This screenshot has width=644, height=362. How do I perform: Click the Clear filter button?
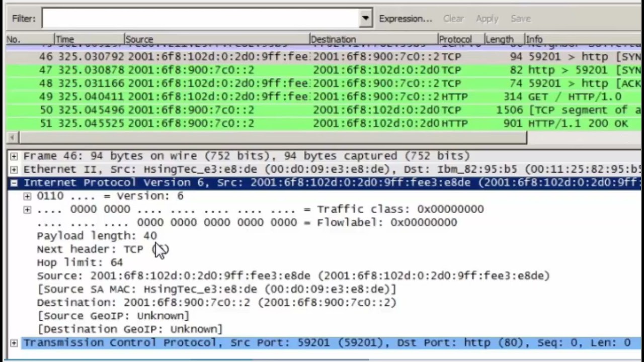[x=453, y=19]
